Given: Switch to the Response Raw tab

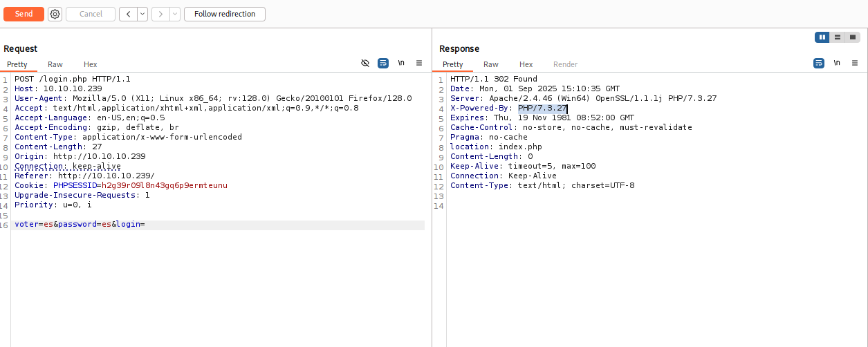Looking at the screenshot, I should tap(491, 64).
